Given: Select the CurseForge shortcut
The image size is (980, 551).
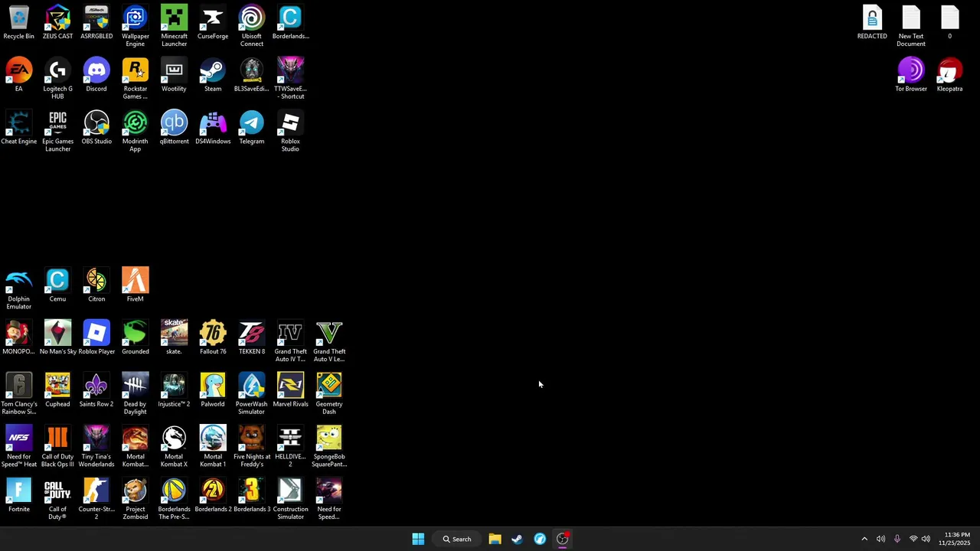Looking at the screenshot, I should point(213,23).
